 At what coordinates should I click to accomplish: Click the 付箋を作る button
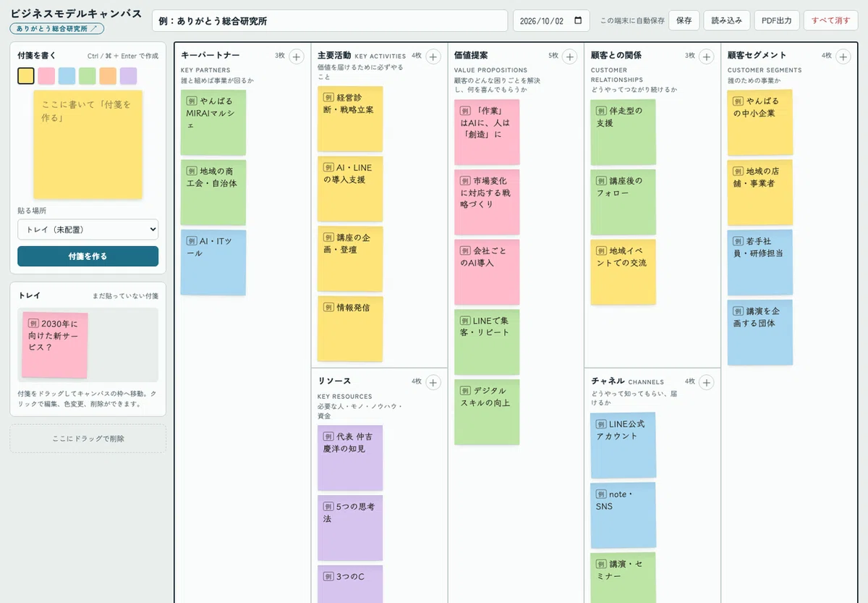(88, 256)
